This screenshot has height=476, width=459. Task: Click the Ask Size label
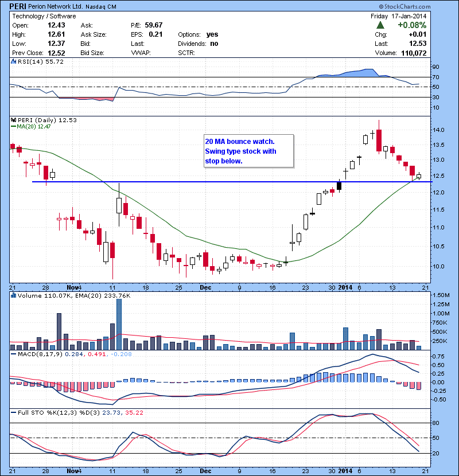coord(94,34)
